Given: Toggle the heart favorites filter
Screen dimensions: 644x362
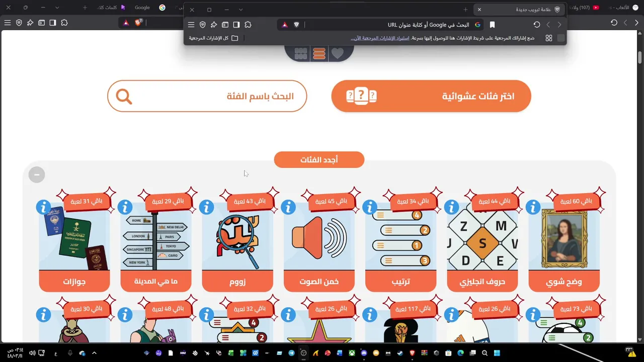Looking at the screenshot, I should coord(337,53).
